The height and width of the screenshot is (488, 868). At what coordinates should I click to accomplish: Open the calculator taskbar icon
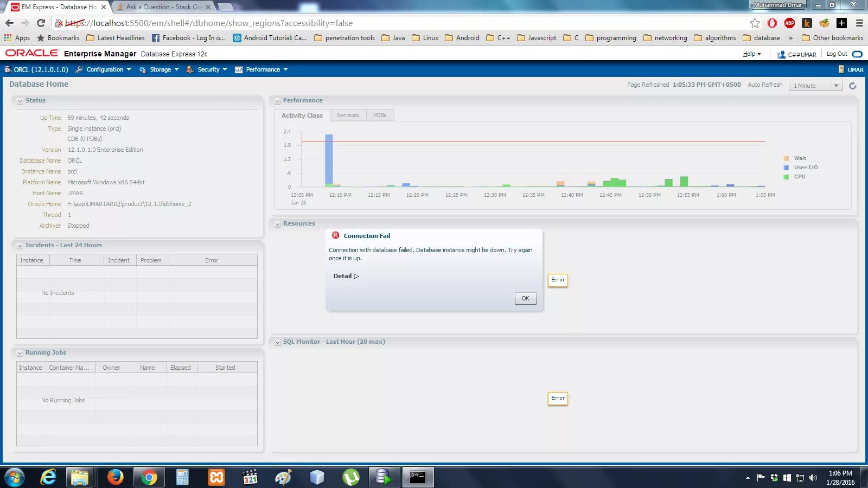click(182, 477)
